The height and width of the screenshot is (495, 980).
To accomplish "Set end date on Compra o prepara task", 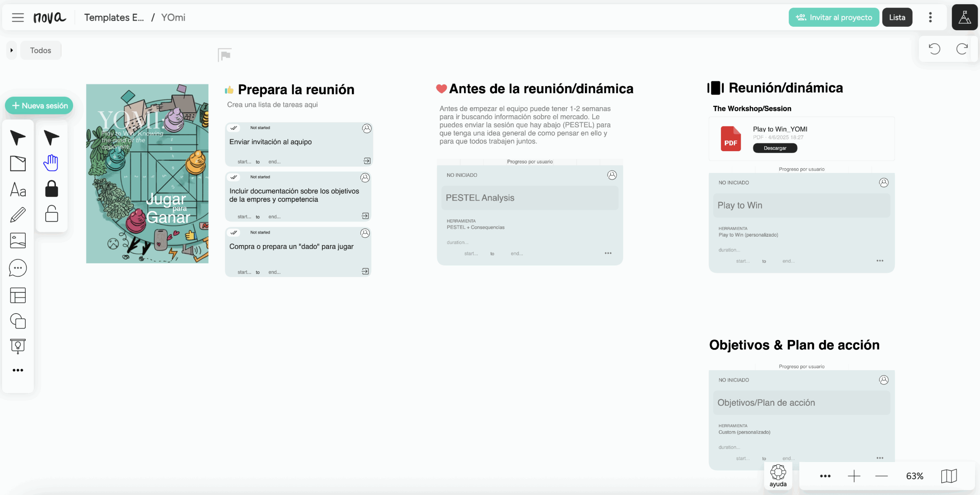I will 274,272.
